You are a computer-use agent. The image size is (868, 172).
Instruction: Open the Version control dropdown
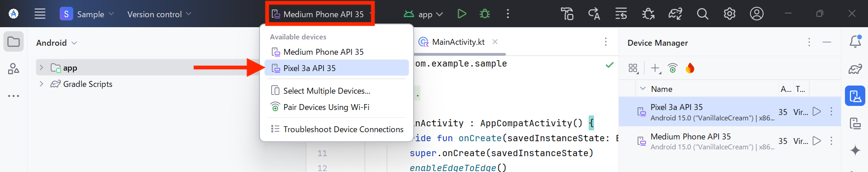pos(159,14)
